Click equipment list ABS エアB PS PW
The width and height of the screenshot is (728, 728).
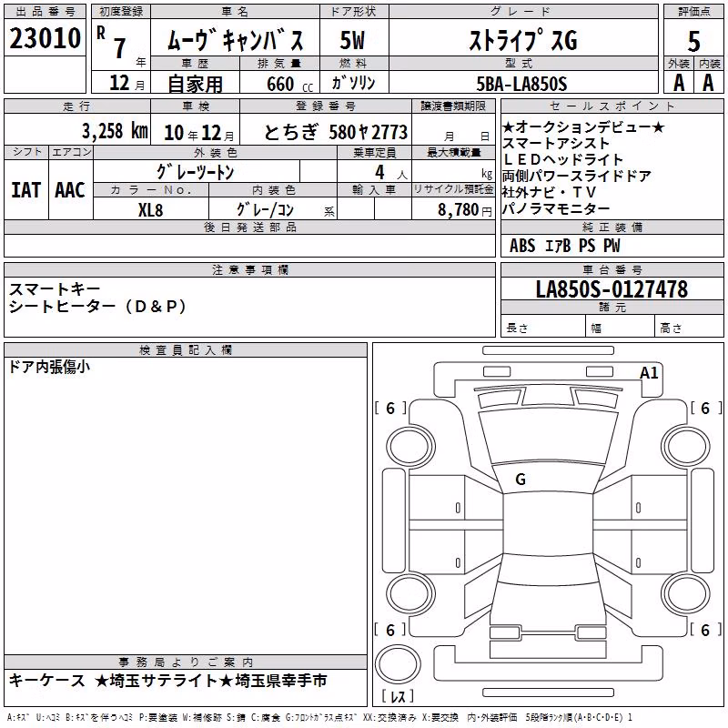point(564,246)
